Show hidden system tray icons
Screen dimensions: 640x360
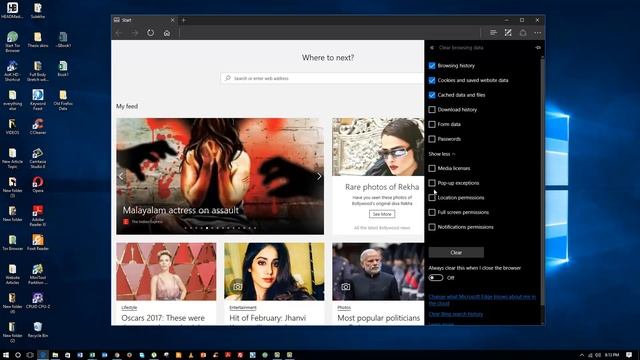click(x=582, y=355)
